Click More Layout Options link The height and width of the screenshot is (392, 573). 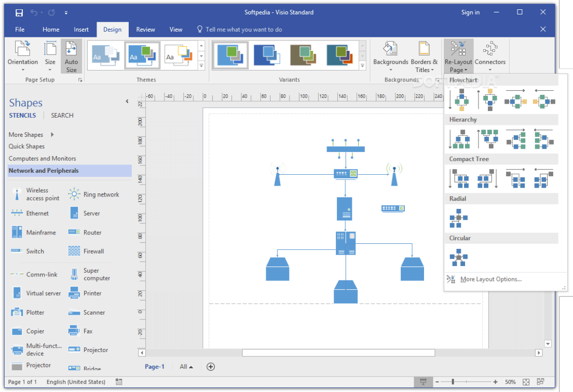coord(490,279)
